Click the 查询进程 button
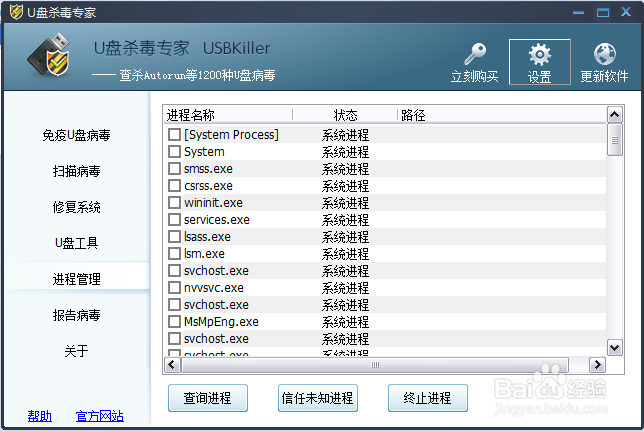Image resolution: width=644 pixels, height=432 pixels. (x=208, y=398)
